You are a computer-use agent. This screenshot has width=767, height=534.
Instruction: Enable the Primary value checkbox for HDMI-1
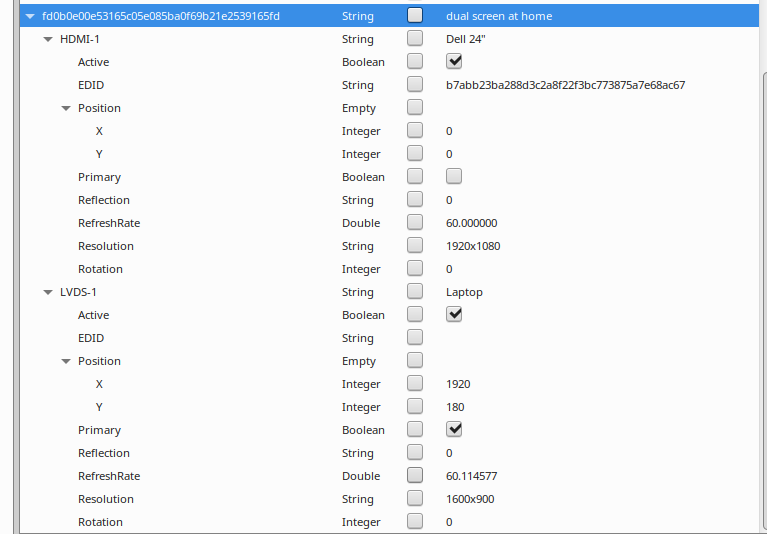coord(454,177)
